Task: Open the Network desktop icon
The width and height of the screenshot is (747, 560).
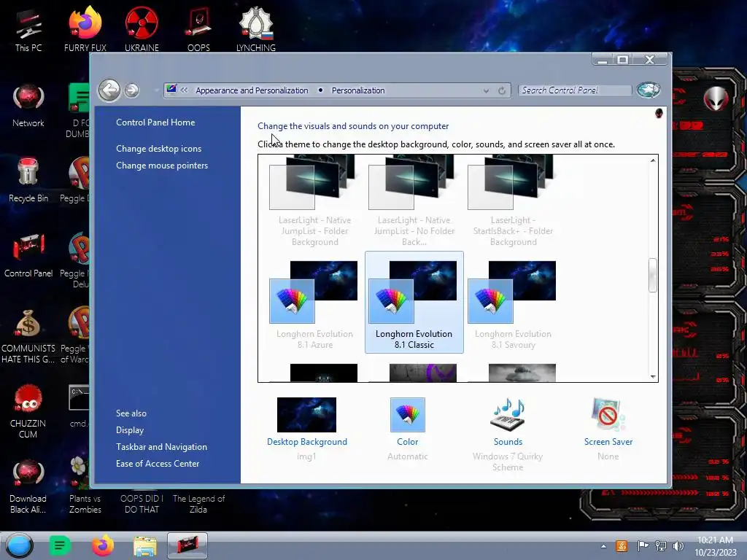Action: click(28, 106)
